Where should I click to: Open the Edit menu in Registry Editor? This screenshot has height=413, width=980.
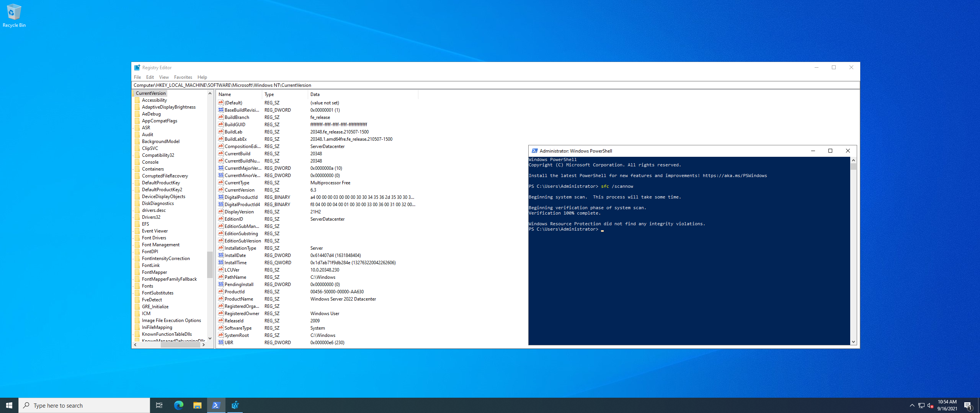pos(150,77)
